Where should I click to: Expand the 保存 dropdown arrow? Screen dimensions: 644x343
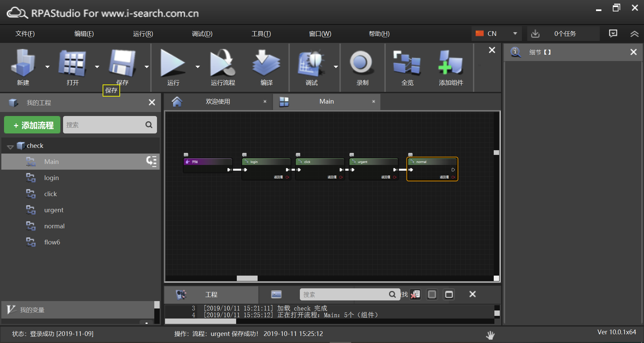(x=147, y=67)
